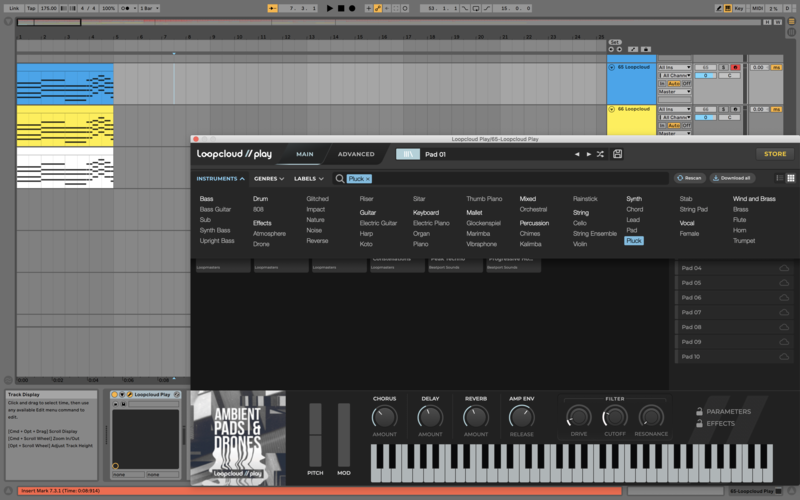Solo the 65 Loopcloud track
Viewport: 800px width, 500px height.
tap(723, 67)
